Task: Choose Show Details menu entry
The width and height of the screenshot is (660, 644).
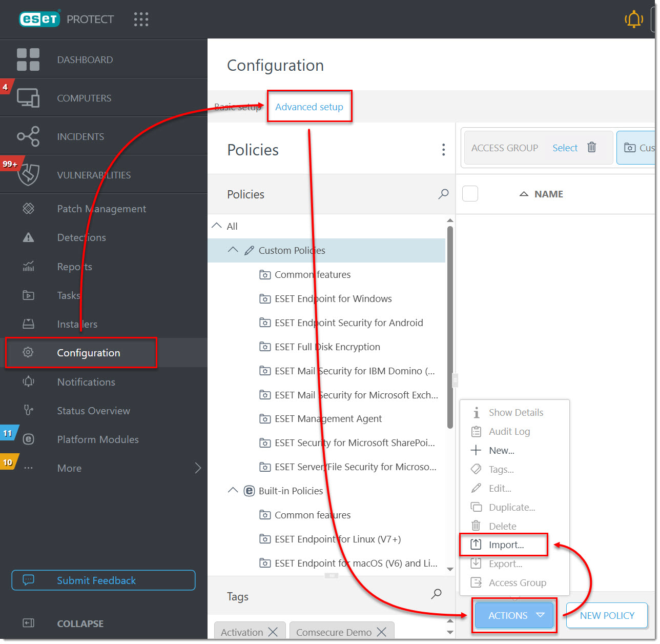Action: click(x=514, y=412)
